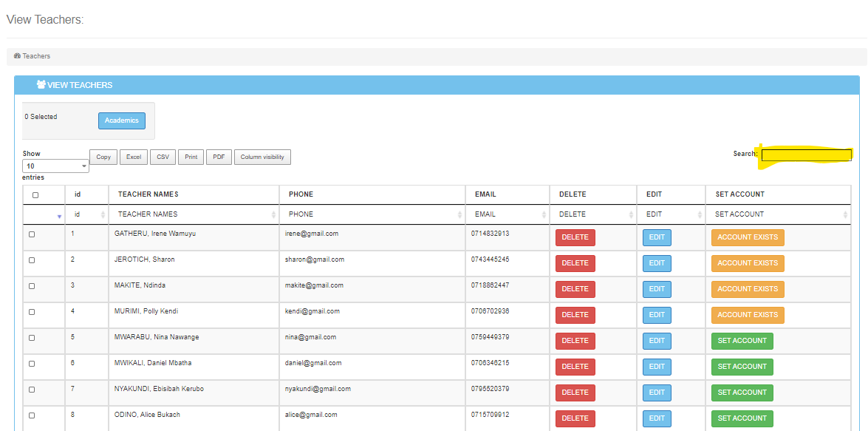Open the Column visibility dropdown
Image resolution: width=868 pixels, height=431 pixels.
coord(262,157)
